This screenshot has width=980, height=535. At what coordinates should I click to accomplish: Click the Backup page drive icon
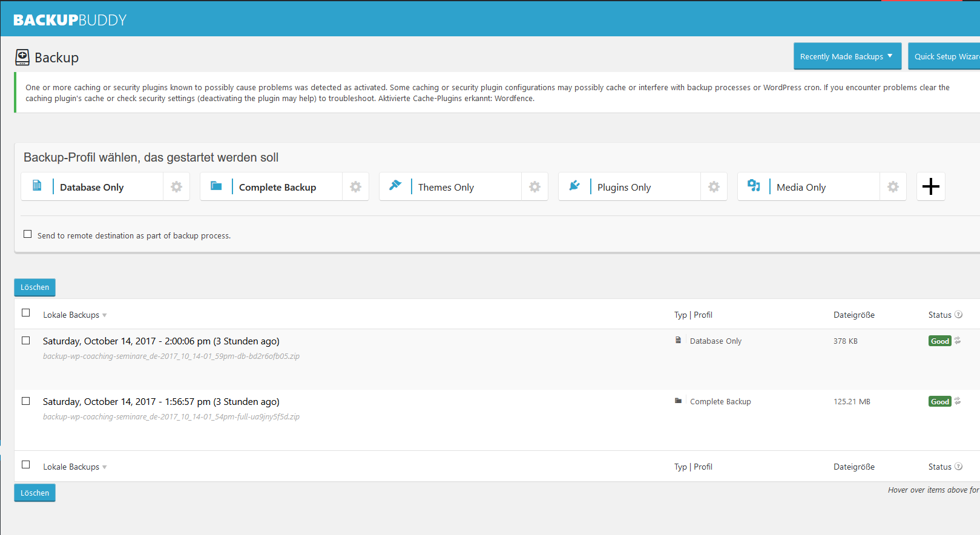pos(22,57)
